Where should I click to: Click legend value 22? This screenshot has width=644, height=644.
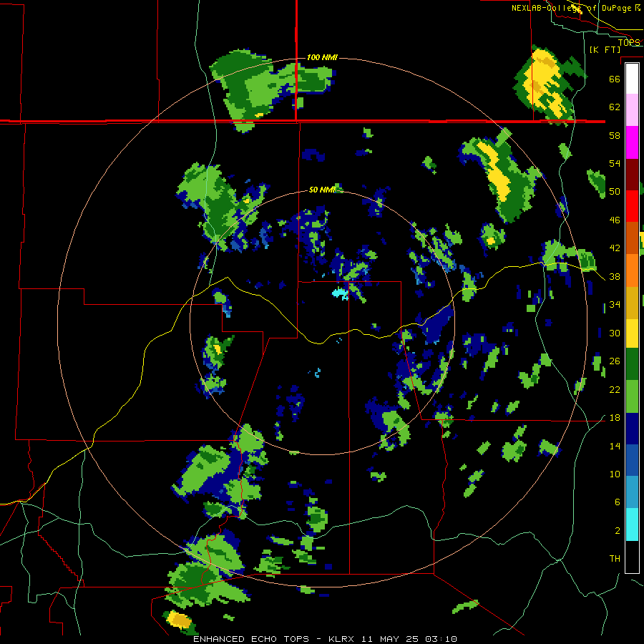point(615,389)
